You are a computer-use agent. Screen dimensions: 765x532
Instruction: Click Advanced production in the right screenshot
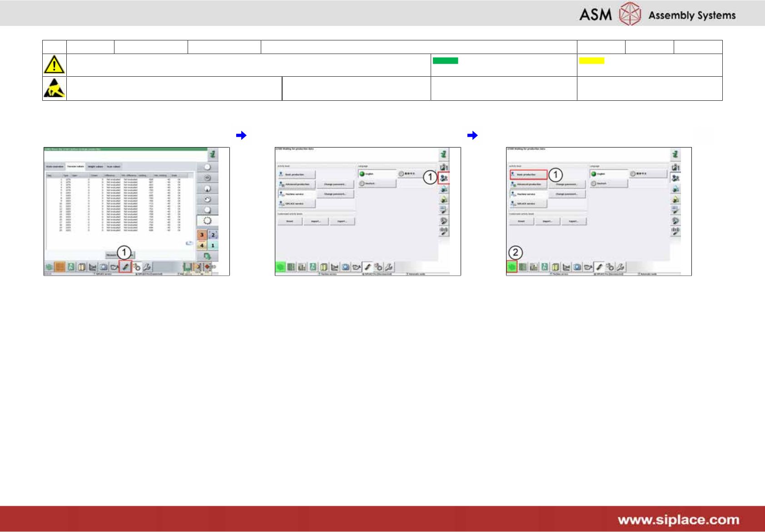pos(528,184)
